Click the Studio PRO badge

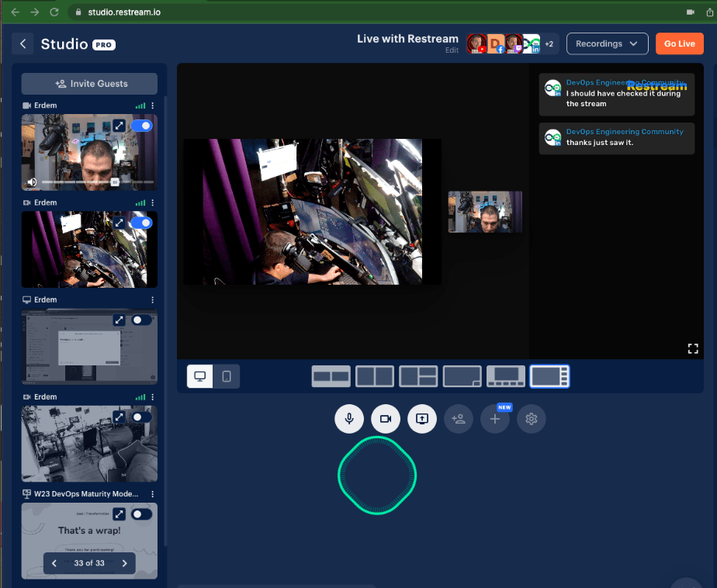pos(104,45)
